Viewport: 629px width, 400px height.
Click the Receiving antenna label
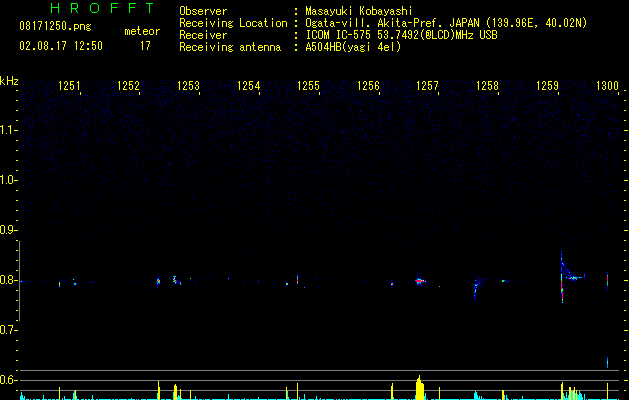click(x=230, y=47)
